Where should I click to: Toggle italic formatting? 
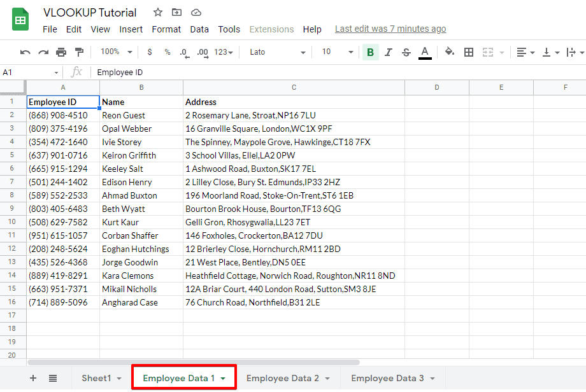pos(388,52)
